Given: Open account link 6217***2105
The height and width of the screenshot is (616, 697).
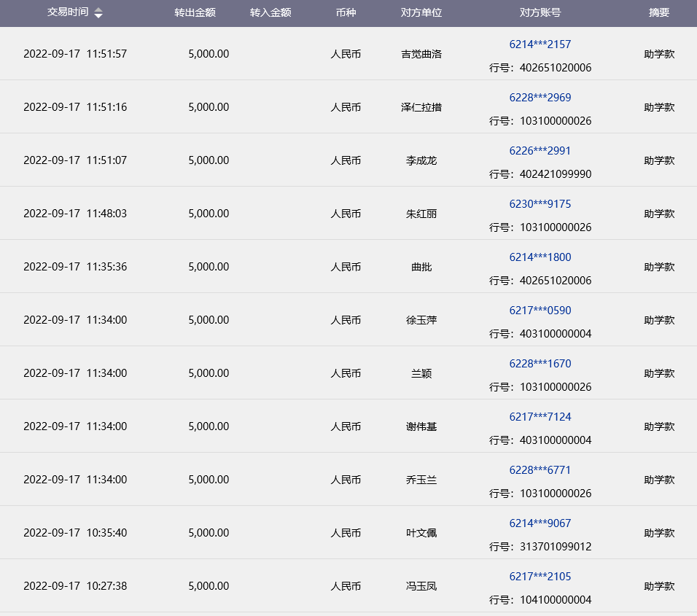Looking at the screenshot, I should click(540, 577).
